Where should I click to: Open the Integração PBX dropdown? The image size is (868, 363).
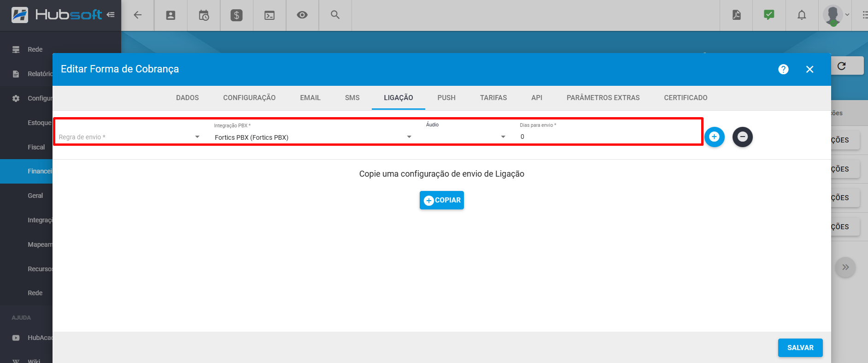click(312, 137)
